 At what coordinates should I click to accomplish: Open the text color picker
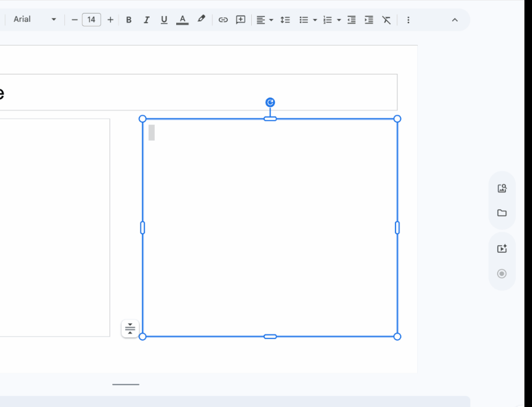point(182,20)
